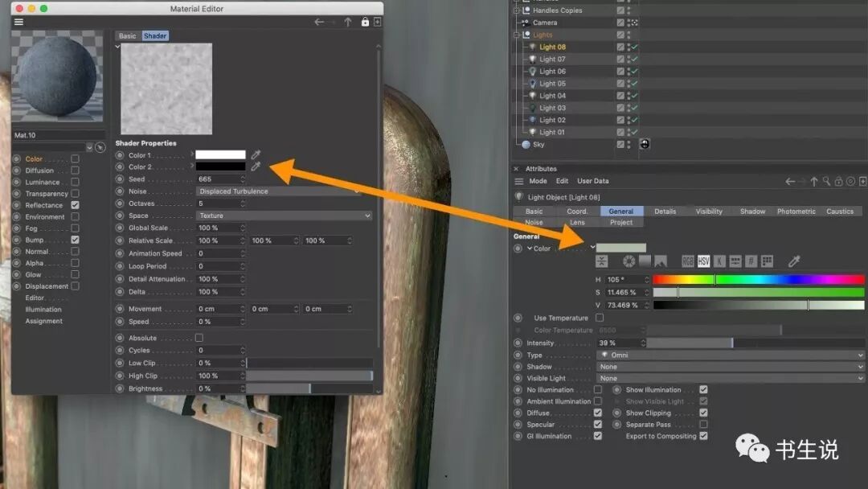Click the material picker arrow icon under Mat.10
The width and height of the screenshot is (868, 489).
[x=100, y=147]
